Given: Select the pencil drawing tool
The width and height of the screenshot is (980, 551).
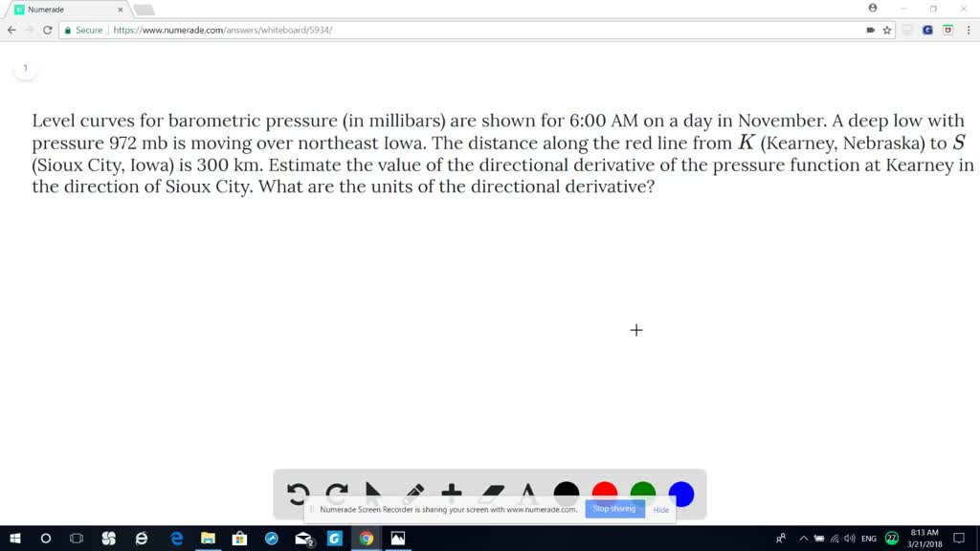Looking at the screenshot, I should 412,494.
